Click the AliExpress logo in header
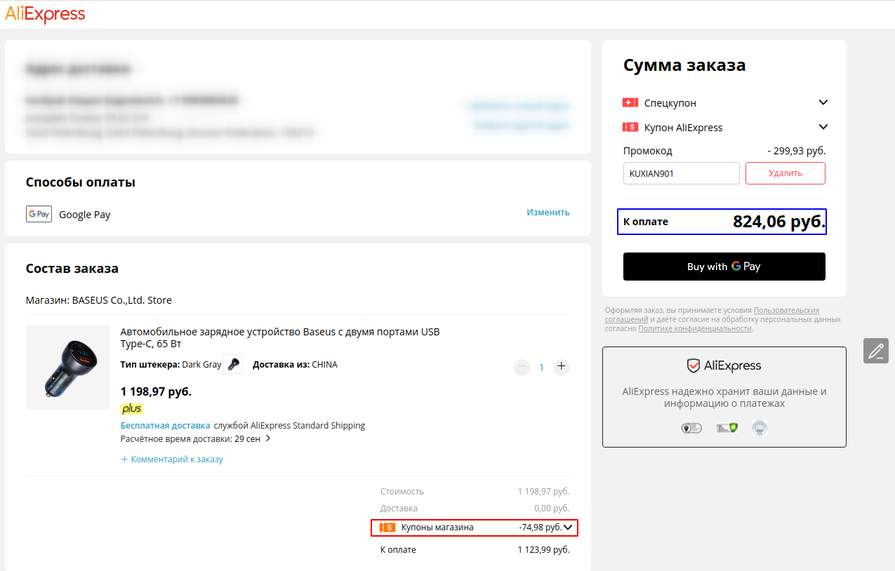 tap(45, 14)
